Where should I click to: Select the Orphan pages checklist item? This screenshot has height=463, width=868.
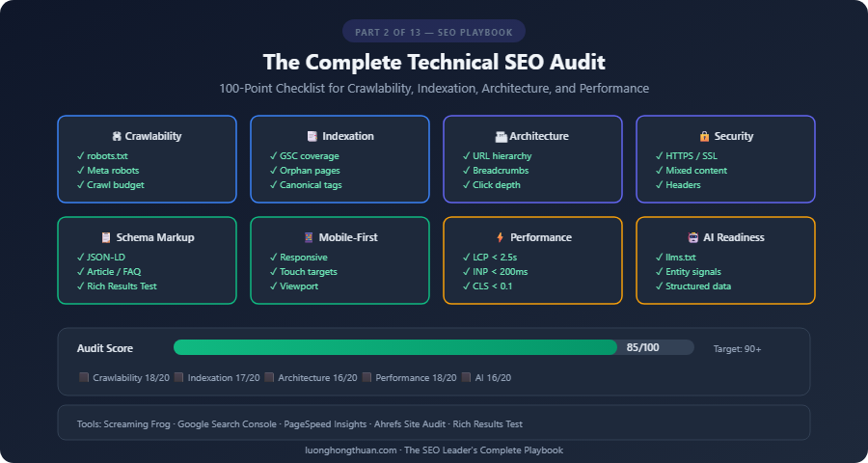point(305,171)
